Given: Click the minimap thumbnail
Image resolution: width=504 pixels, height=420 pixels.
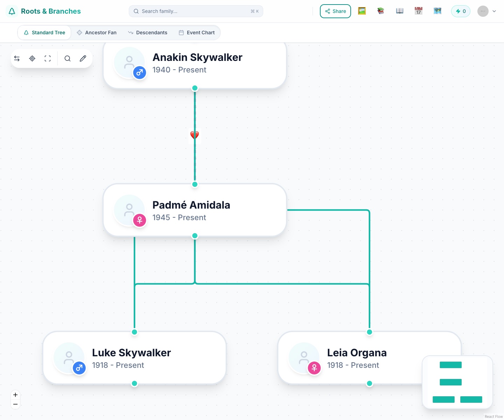Looking at the screenshot, I should point(458,382).
